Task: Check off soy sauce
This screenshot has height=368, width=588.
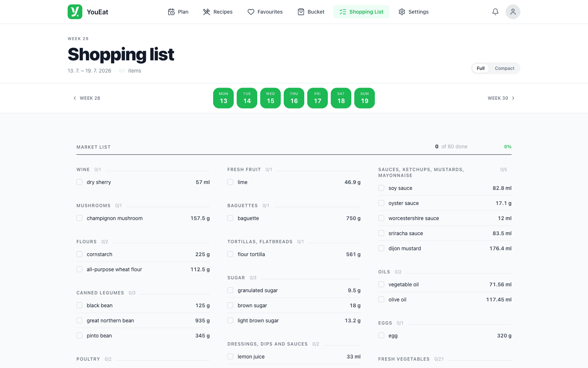Action: tap(381, 188)
